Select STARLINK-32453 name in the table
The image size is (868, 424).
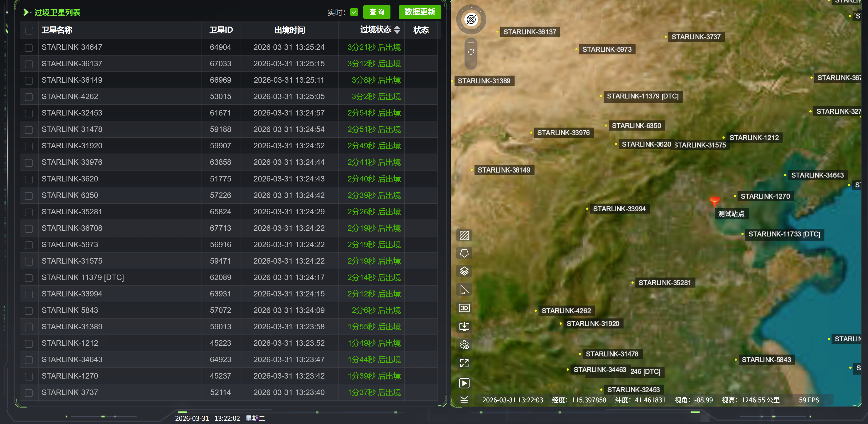coord(72,113)
